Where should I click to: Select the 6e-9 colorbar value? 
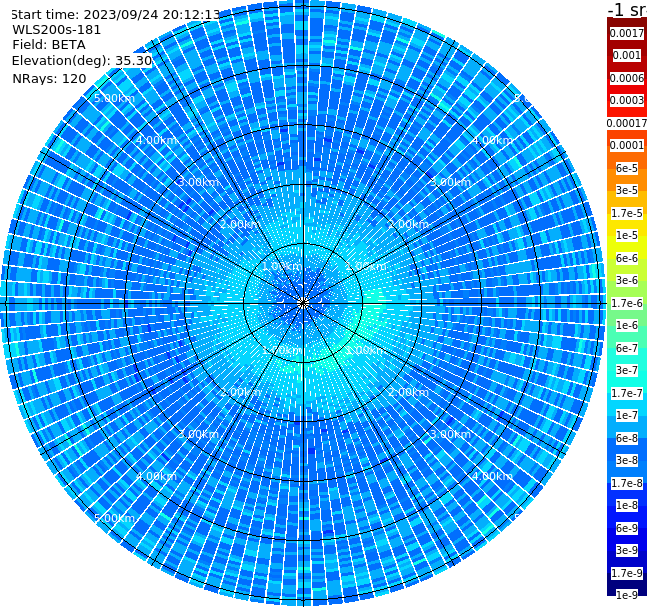pos(626,528)
